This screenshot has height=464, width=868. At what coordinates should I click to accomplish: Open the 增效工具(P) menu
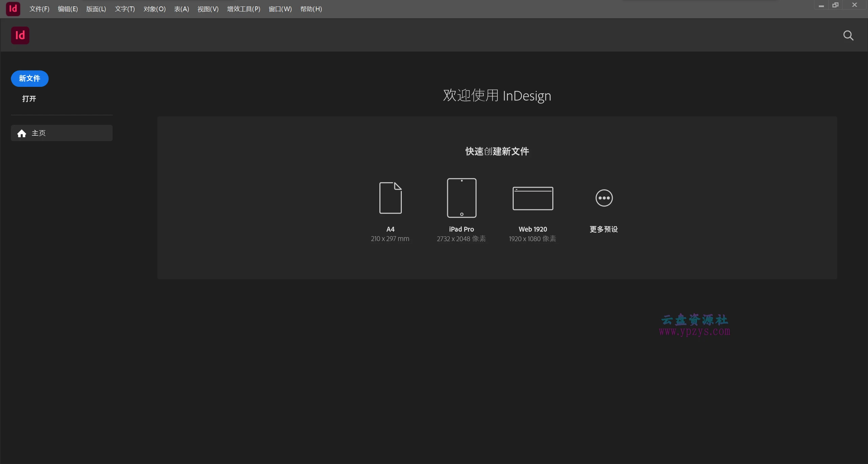pyautogui.click(x=243, y=9)
